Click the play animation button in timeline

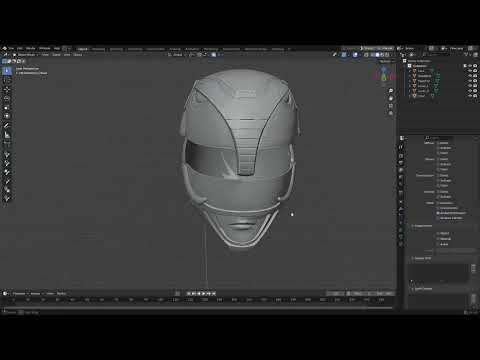(x=204, y=294)
